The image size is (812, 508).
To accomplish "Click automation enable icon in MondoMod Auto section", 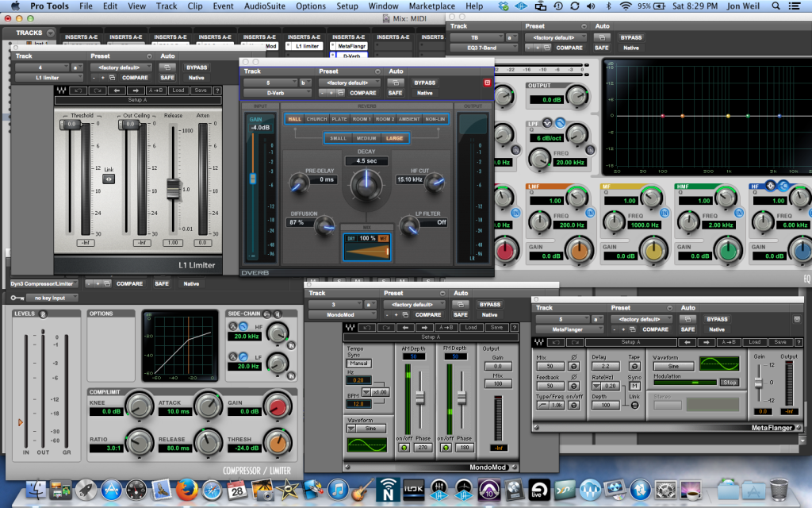I will 461,304.
